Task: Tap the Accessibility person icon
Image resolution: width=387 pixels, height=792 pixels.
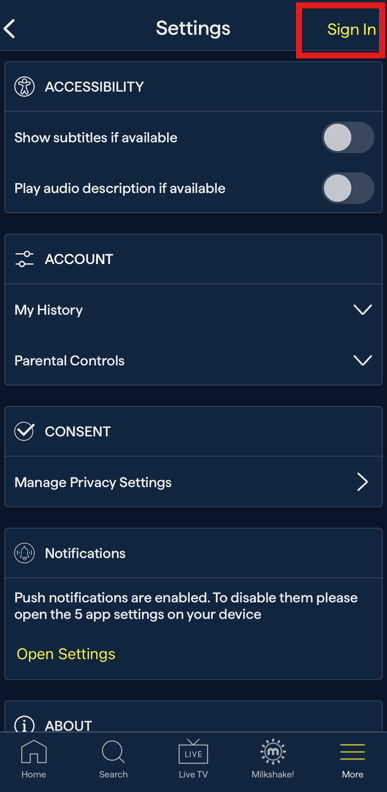Action: point(24,87)
